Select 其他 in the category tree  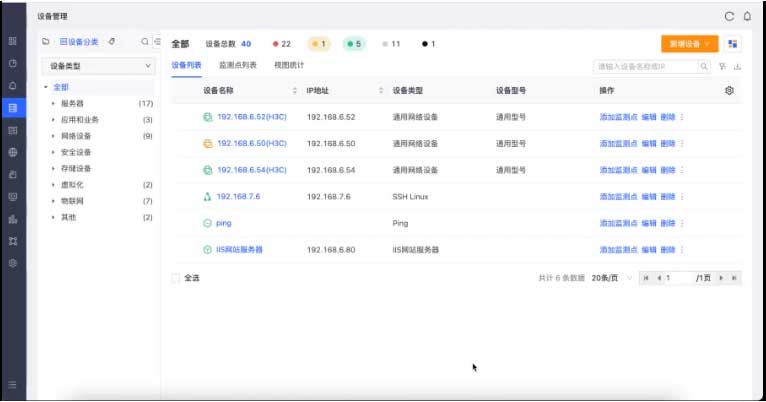[x=68, y=217]
